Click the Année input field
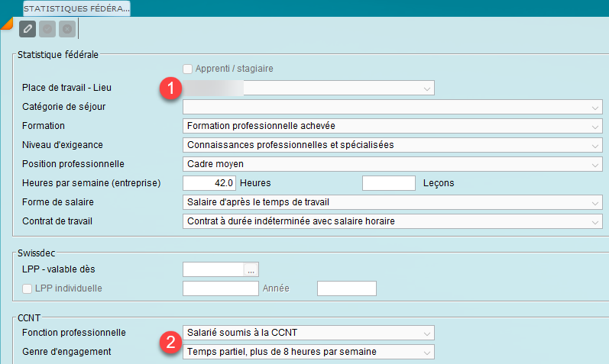 coord(346,288)
